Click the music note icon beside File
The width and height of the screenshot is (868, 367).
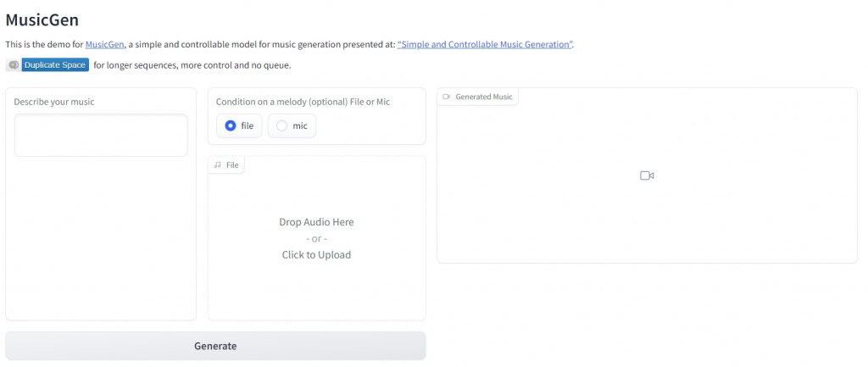click(x=218, y=165)
